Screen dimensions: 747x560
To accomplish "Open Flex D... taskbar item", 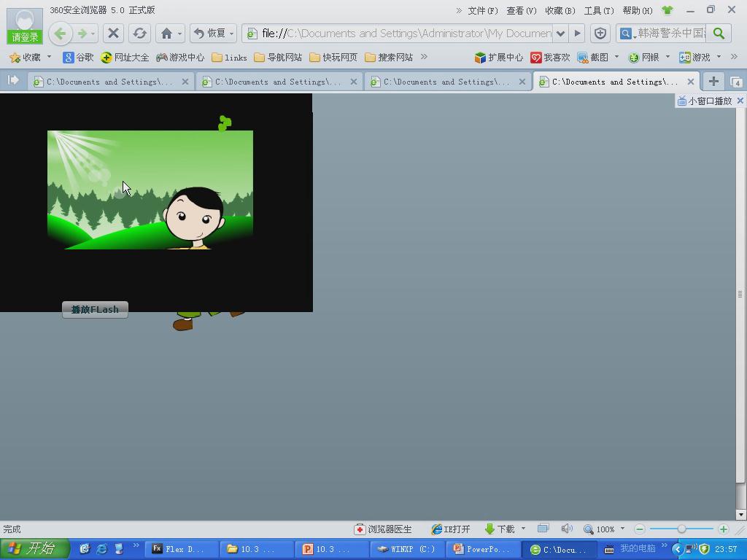I will pyautogui.click(x=181, y=549).
